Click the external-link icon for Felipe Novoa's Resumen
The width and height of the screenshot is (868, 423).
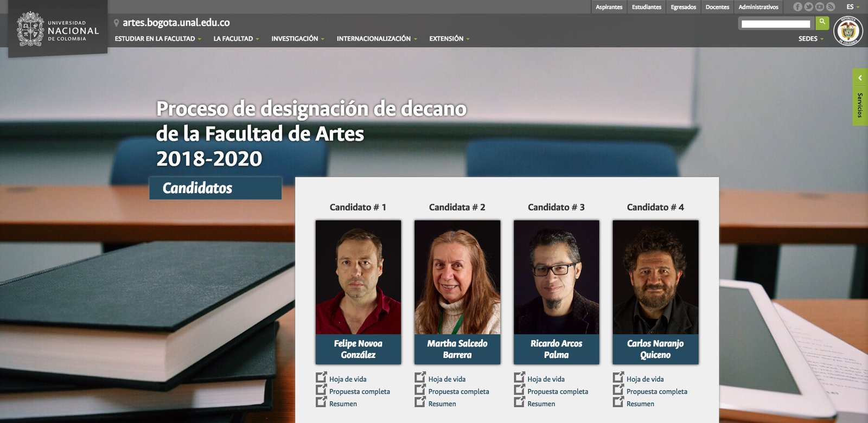(321, 402)
